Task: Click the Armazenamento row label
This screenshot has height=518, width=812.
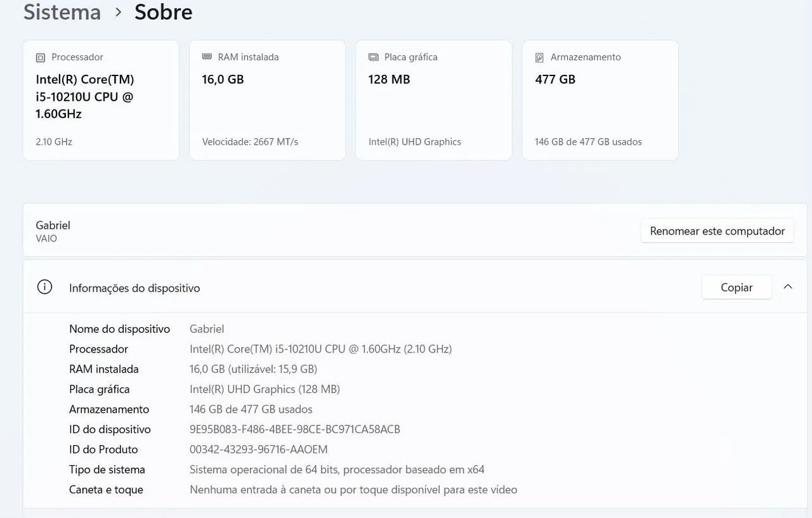Action: pyautogui.click(x=109, y=410)
